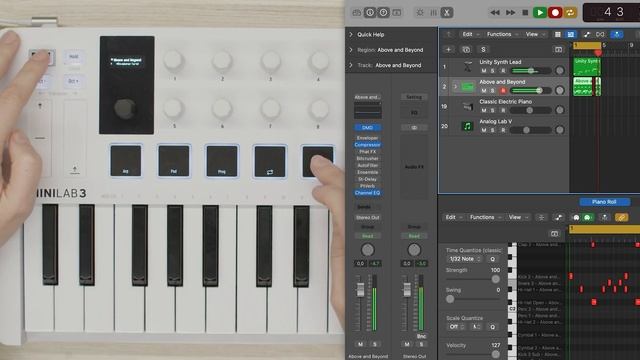
Task: Expand Track: Above and Beyond inspector
Action: [x=351, y=65]
